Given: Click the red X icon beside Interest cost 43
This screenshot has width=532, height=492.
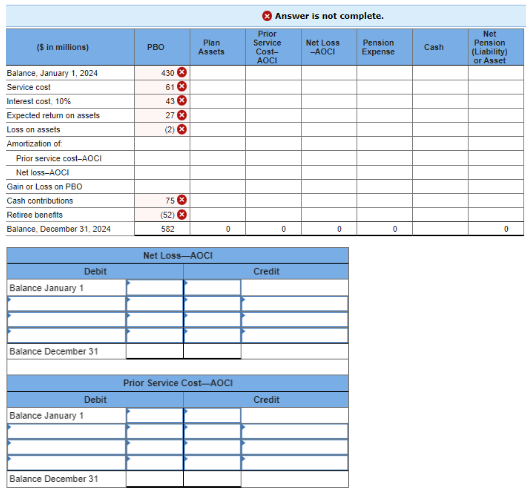Looking at the screenshot, I should pos(182,101).
